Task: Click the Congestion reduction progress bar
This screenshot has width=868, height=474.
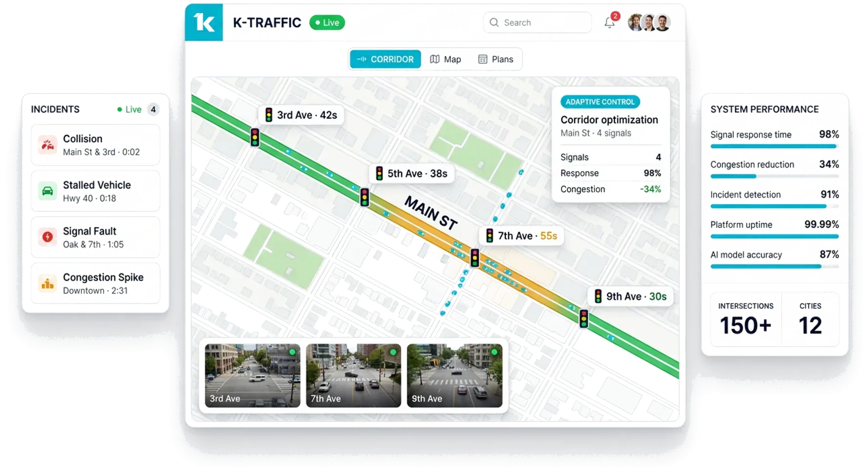Action: point(775,176)
